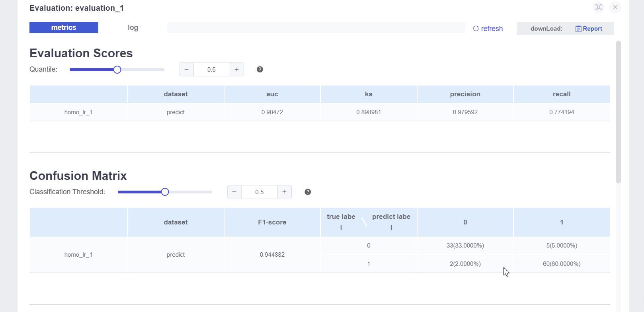This screenshot has height=312, width=644.
Task: Increase the Quantile value with plus
Action: point(237,69)
